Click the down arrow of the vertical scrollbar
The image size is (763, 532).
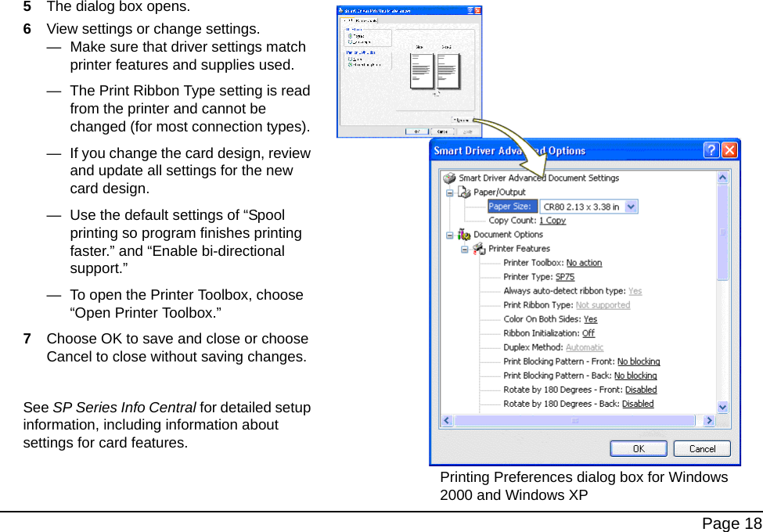click(x=722, y=405)
